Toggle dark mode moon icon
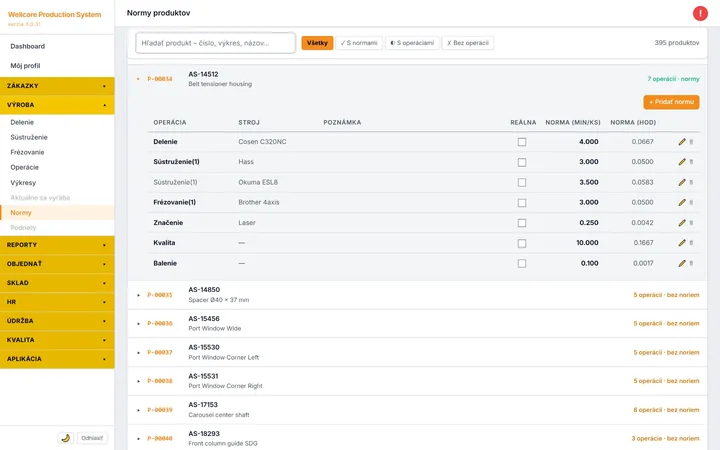This screenshot has width=720, height=450. 66,438
